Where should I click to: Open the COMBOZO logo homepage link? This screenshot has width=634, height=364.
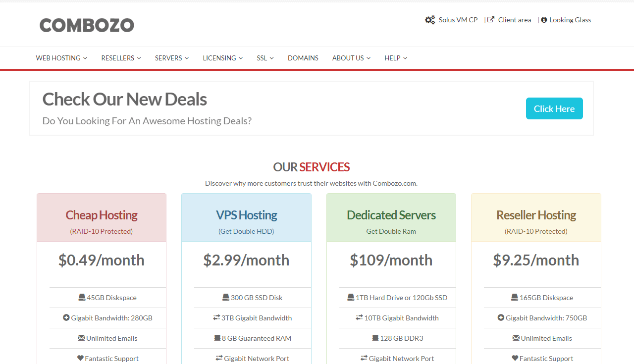[x=87, y=25]
